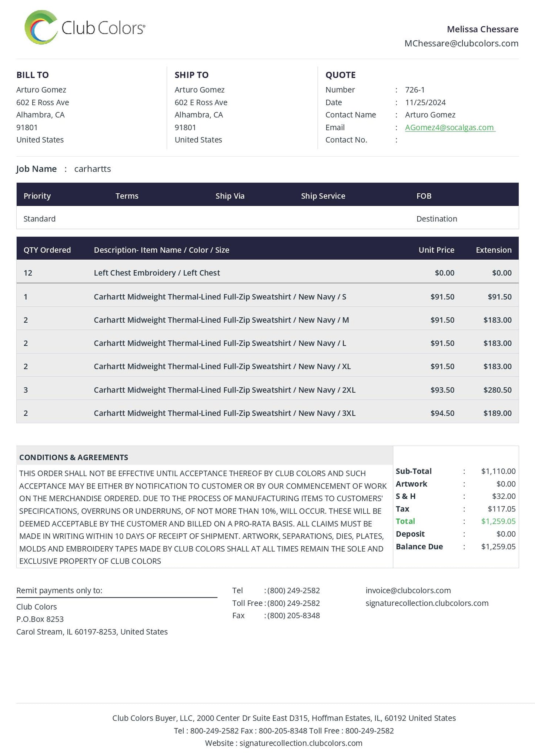Click the Priority header in shipping table
535x756 pixels.
[x=37, y=196]
